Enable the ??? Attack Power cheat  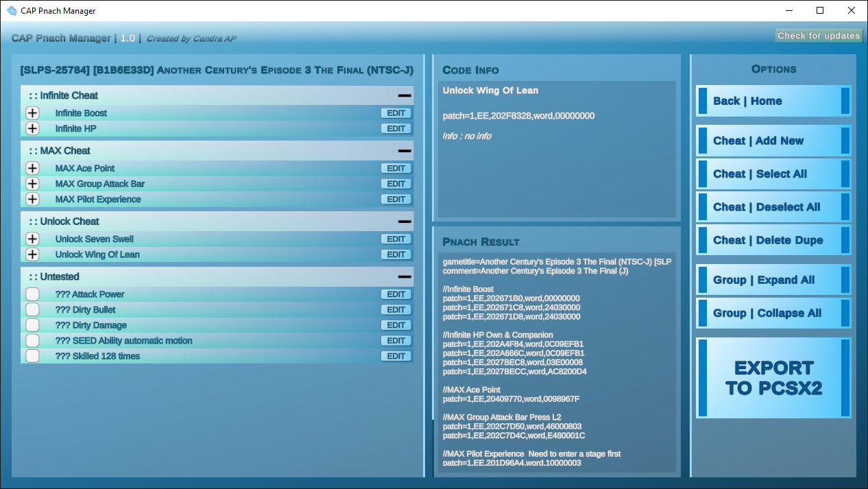click(32, 294)
